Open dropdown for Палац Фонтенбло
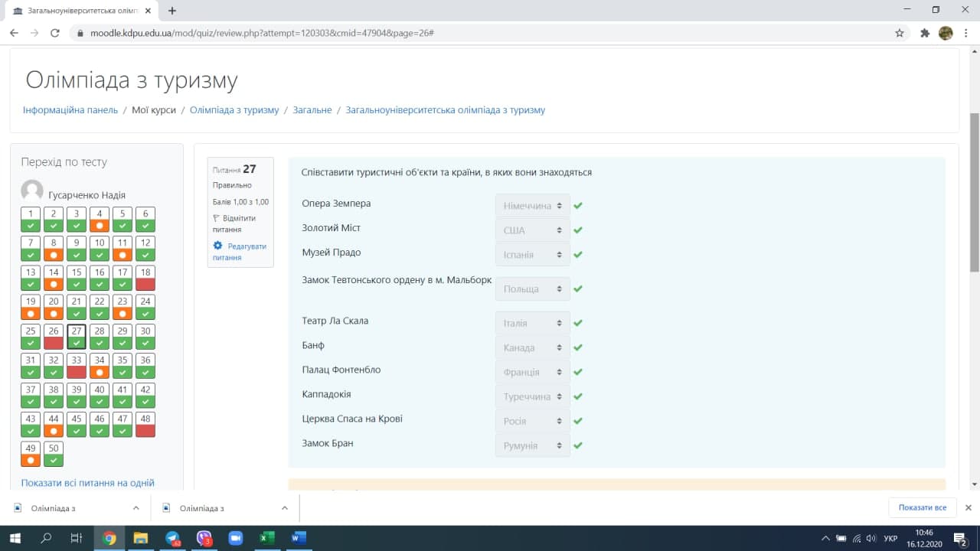 point(532,372)
